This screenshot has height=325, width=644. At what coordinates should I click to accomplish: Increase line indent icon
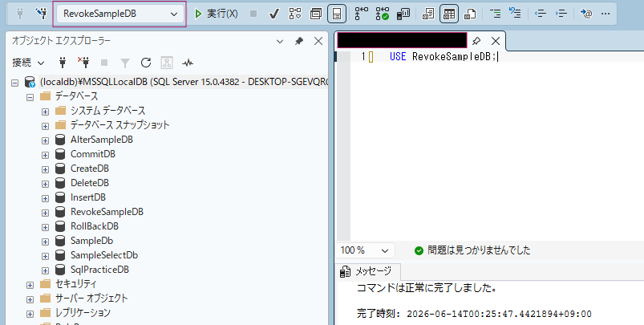(x=561, y=14)
